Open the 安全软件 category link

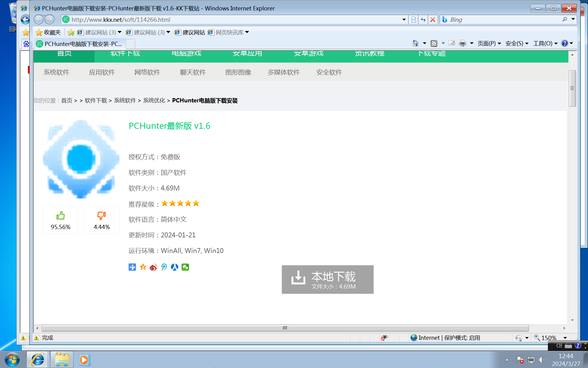point(329,72)
